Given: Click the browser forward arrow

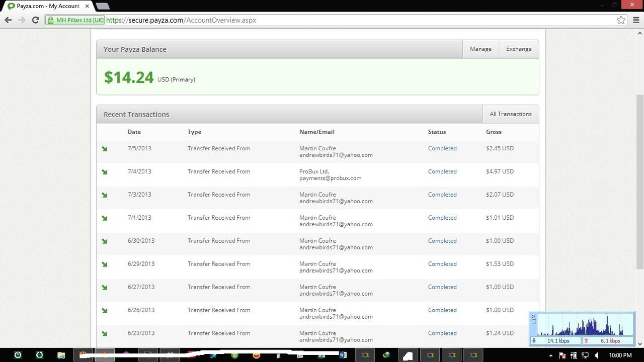Looking at the screenshot, I should (x=22, y=20).
